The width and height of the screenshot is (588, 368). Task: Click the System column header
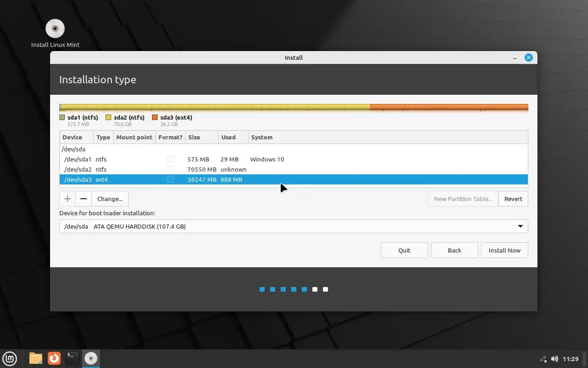pyautogui.click(x=388, y=137)
